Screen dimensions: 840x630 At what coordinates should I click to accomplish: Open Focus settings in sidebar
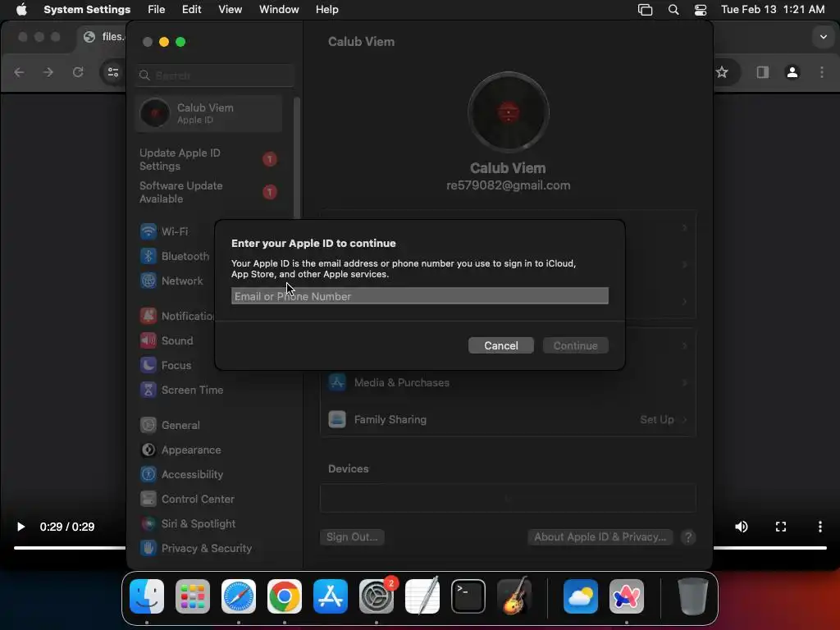[x=166, y=365]
